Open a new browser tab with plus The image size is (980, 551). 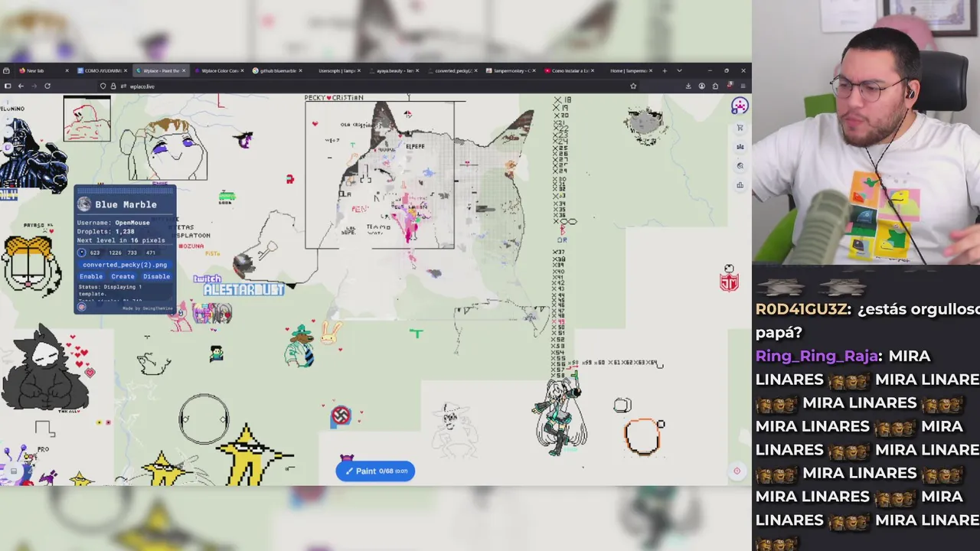point(665,70)
